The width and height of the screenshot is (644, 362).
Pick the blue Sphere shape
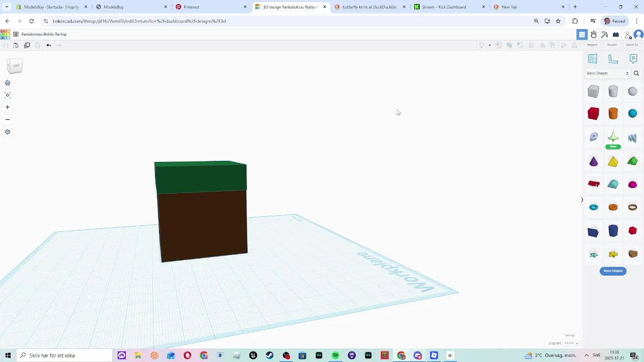pyautogui.click(x=632, y=114)
